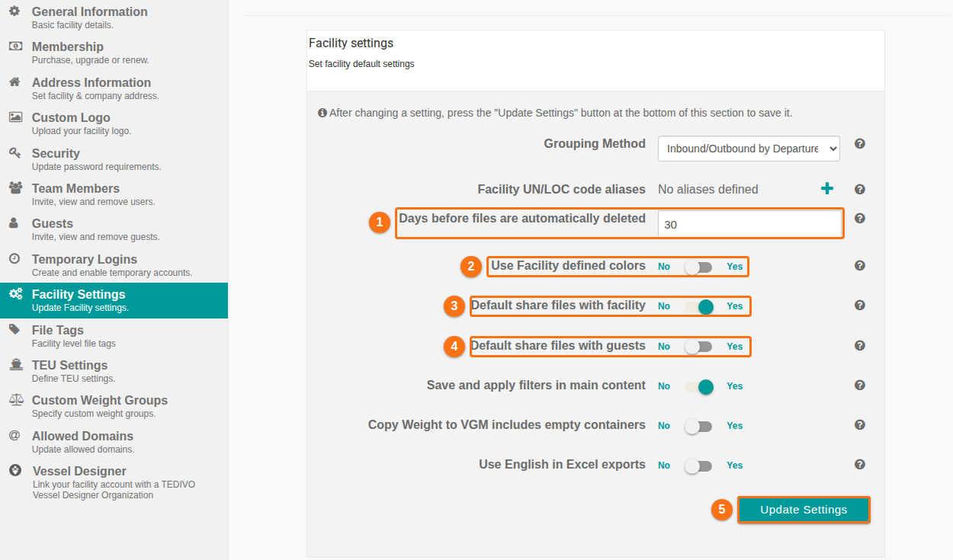The width and height of the screenshot is (953, 560).
Task: Click the Temporary Logins clock icon
Action: (x=14, y=258)
